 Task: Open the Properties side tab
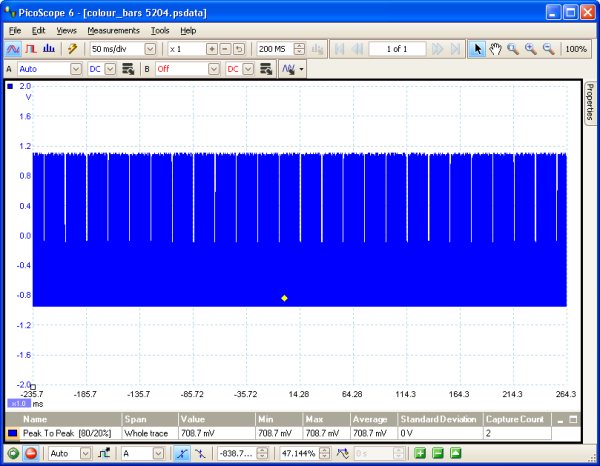coord(590,102)
